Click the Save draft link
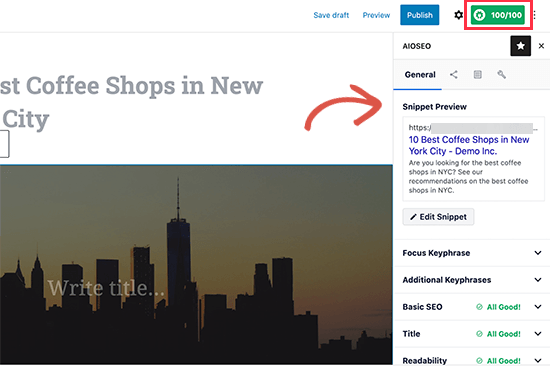The width and height of the screenshot is (550, 367). coord(331,15)
